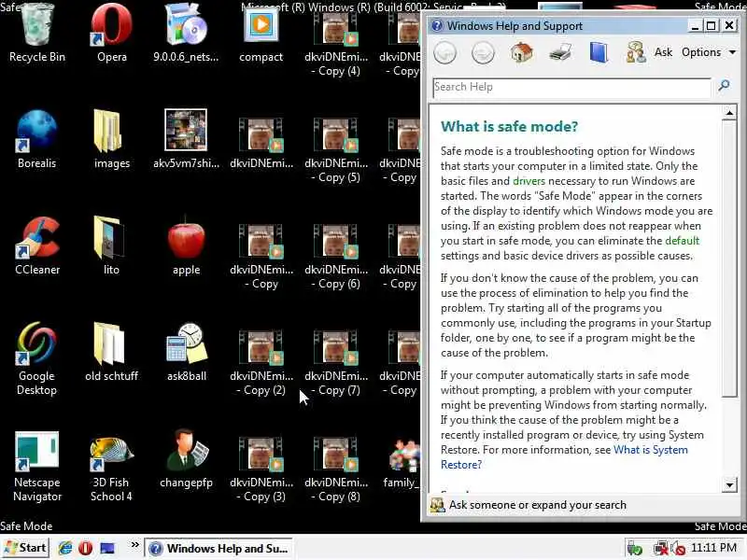Open the images folder
747x560 pixels.
(x=112, y=139)
